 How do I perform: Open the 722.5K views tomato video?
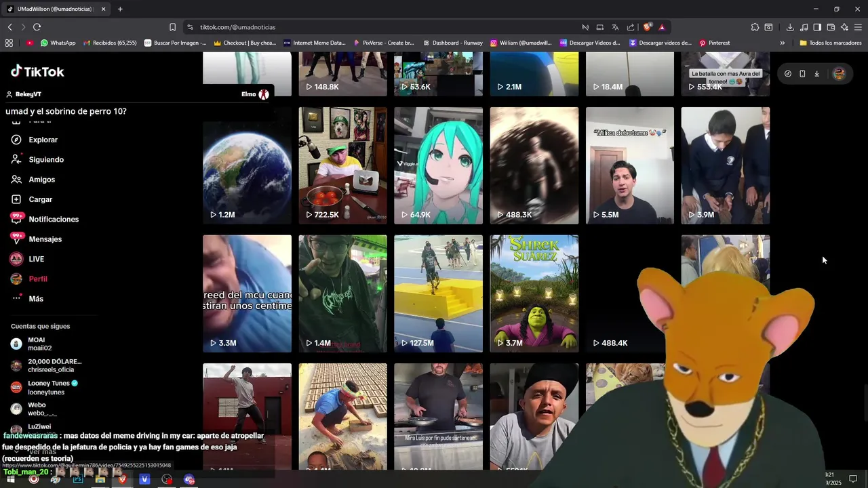342,165
